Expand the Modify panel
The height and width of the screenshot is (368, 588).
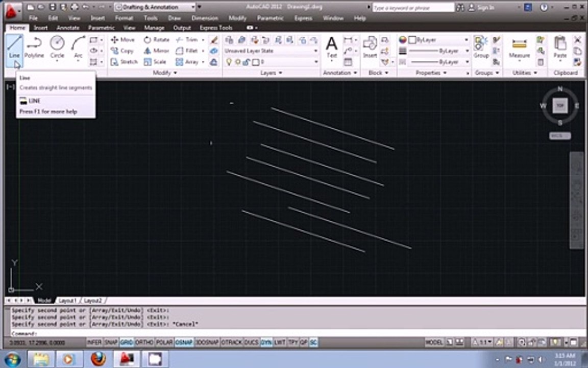point(165,73)
